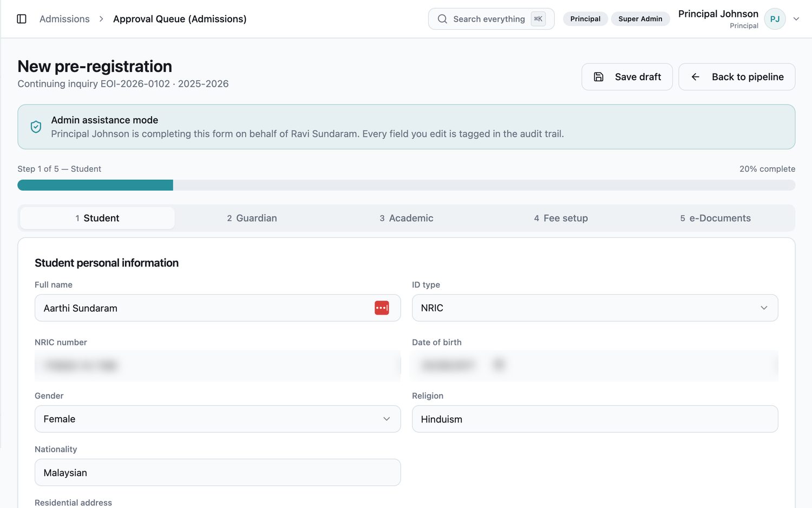
Task: Click the Search everything box
Action: click(x=491, y=19)
